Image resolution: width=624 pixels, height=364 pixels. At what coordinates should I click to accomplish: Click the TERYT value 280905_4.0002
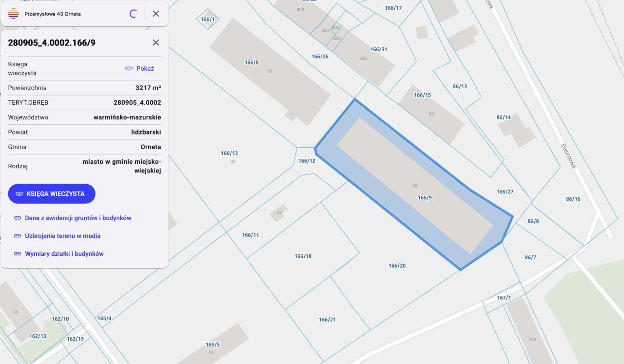pyautogui.click(x=137, y=103)
